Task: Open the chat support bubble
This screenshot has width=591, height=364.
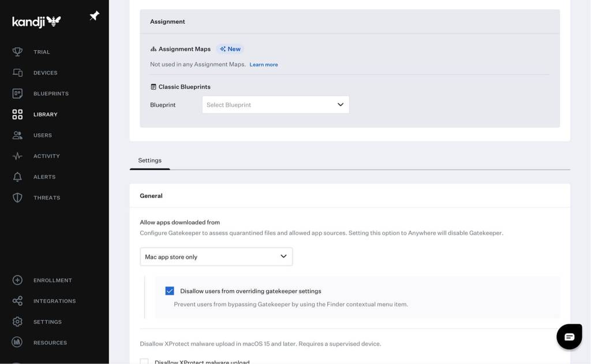Action: 569,337
